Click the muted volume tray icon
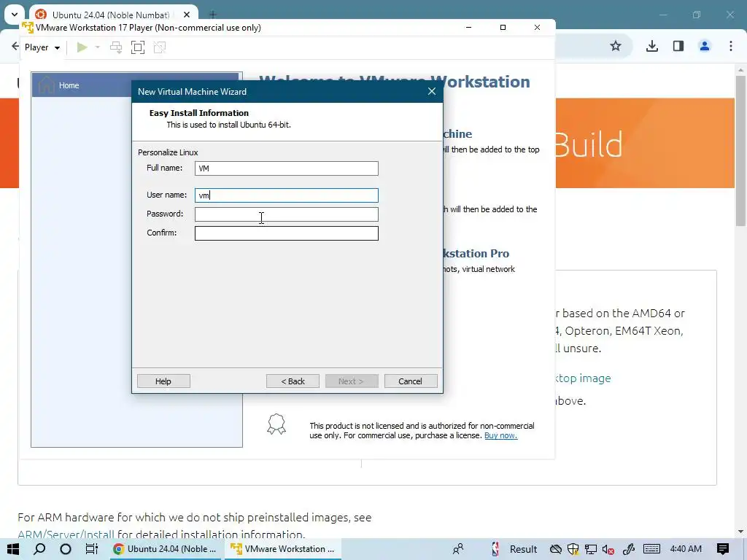Image resolution: width=747 pixels, height=560 pixels. pos(608,549)
